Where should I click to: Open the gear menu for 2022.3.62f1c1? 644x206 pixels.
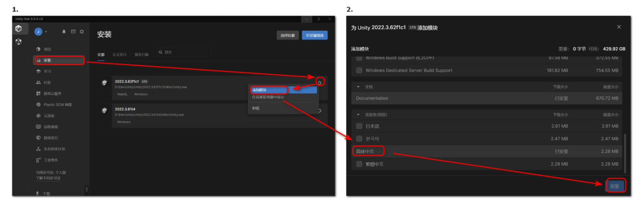(x=320, y=82)
